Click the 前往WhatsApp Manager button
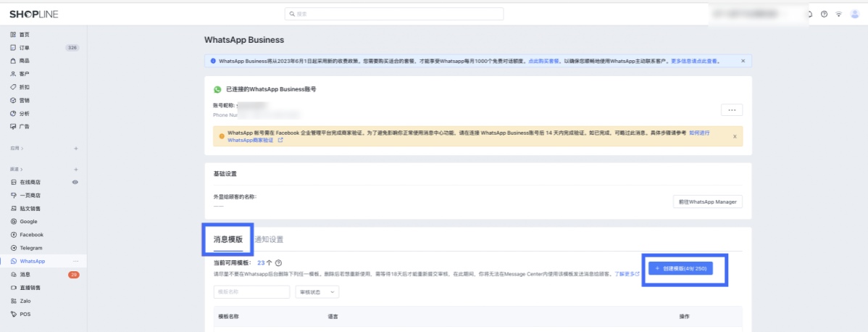 pyautogui.click(x=707, y=202)
